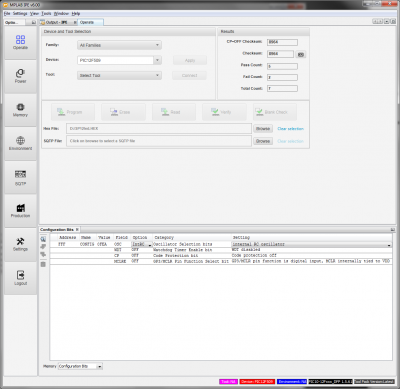The width and height of the screenshot is (400, 389).
Task: Close the Configuration Bits tab
Action: (77, 230)
